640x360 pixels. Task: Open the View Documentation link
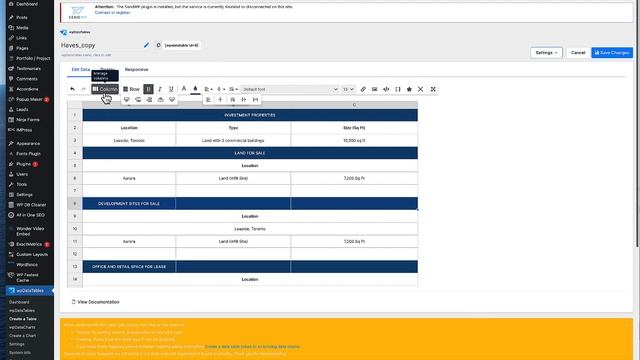pyautogui.click(x=96, y=302)
